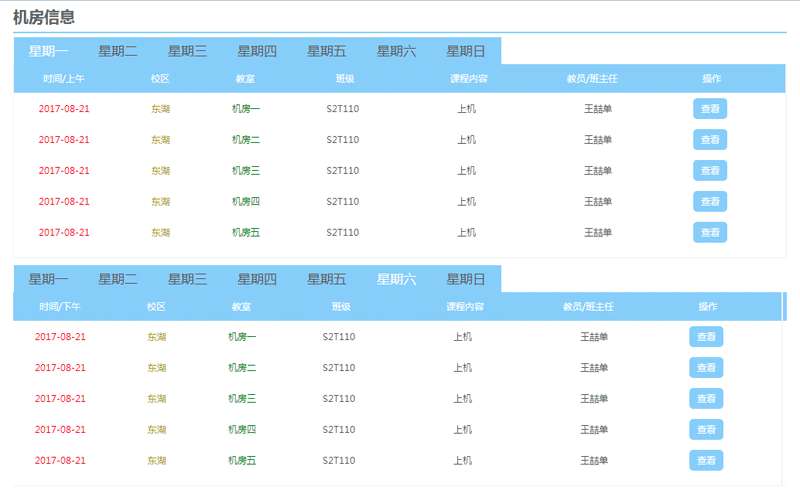
Task: Go to 星期日 in the 上午 schedule
Action: [x=466, y=51]
